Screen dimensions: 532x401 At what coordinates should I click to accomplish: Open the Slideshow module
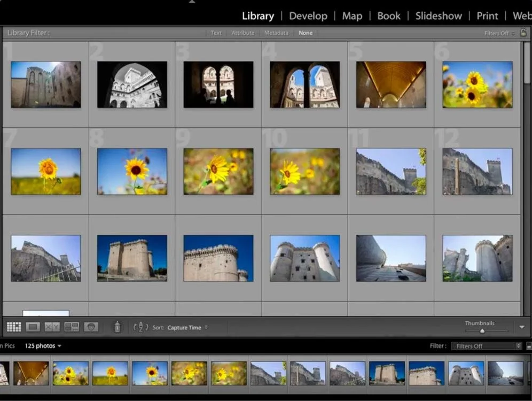pos(439,16)
